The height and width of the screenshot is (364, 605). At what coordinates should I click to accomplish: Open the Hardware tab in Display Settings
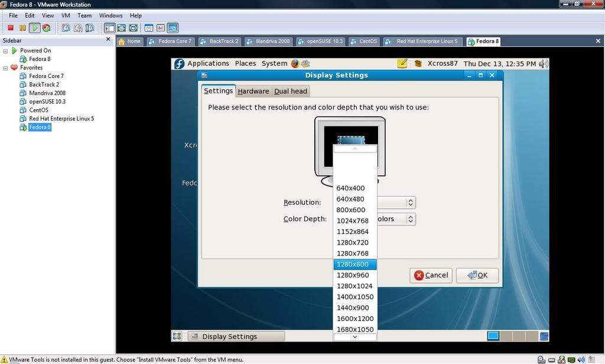pos(253,92)
